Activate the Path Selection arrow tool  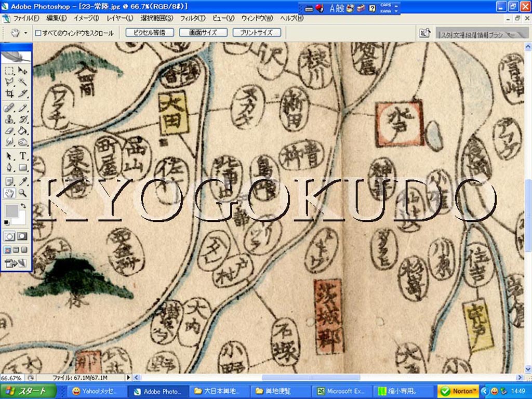pyautogui.click(x=9, y=156)
